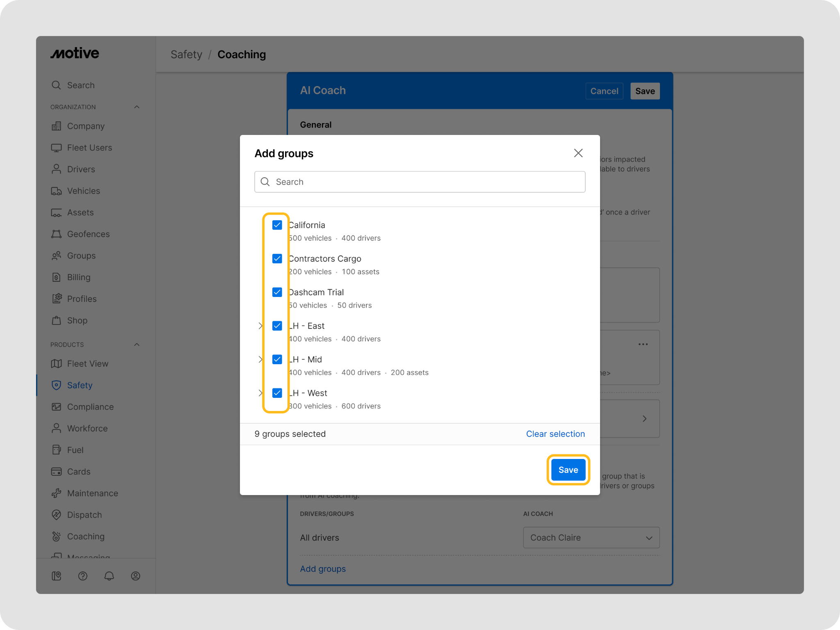Open notifications bell icon

[x=109, y=576]
